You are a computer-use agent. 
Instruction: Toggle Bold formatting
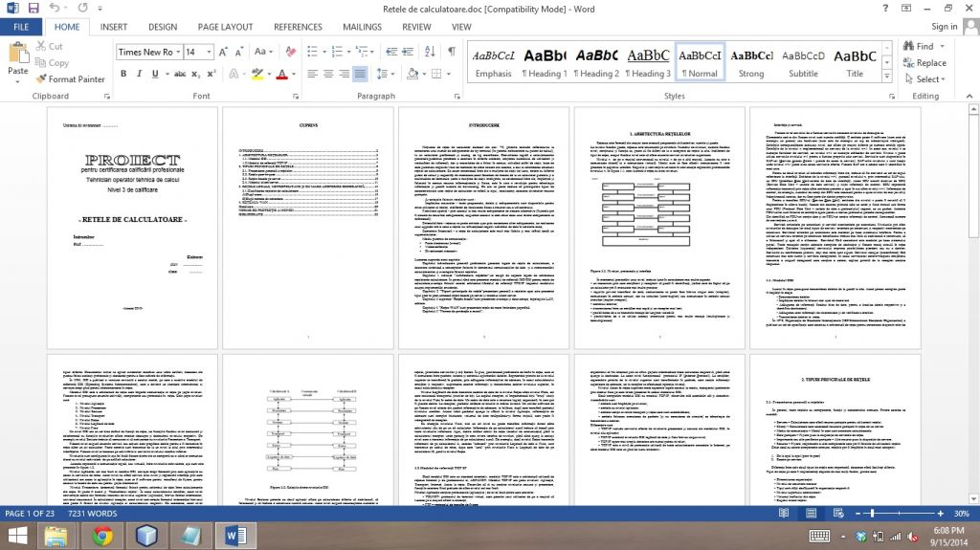tap(123, 75)
